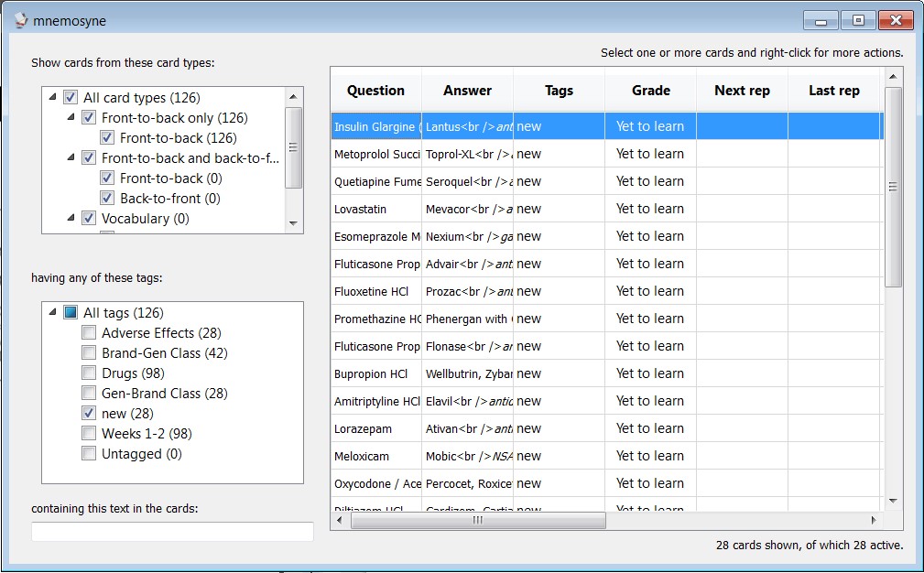Toggle the Vocabulary card type checkbox
Viewport: 924px width, 573px height.
click(x=89, y=218)
